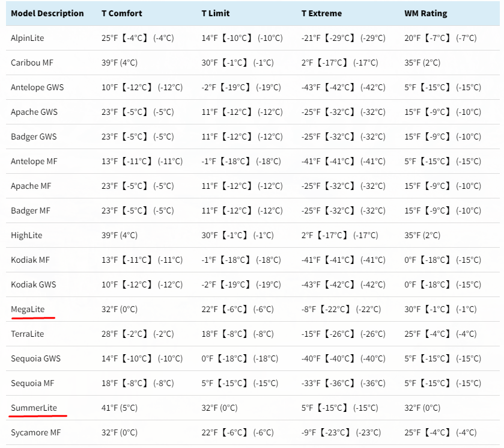
Task: Click the WM Rating column header
Action: click(425, 13)
